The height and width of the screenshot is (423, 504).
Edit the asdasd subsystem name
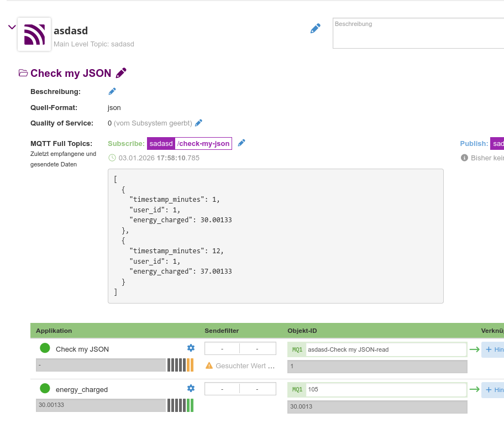(x=315, y=29)
